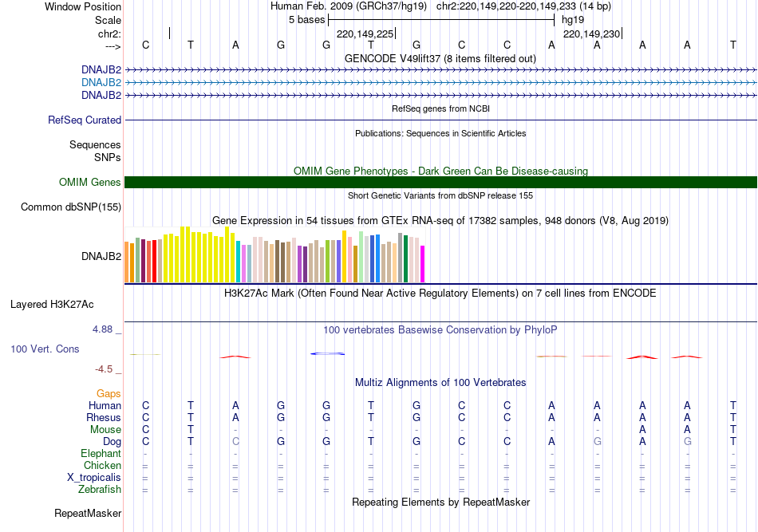Click the RefSeq Curated gene line
This screenshot has height=532, width=758.
[x=441, y=120]
